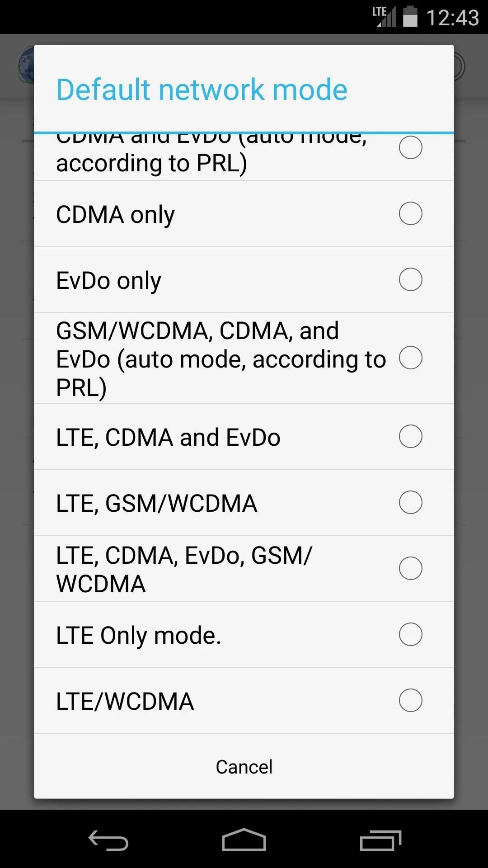Select the CDMA only radio button
488x868 pixels.
[x=411, y=213]
